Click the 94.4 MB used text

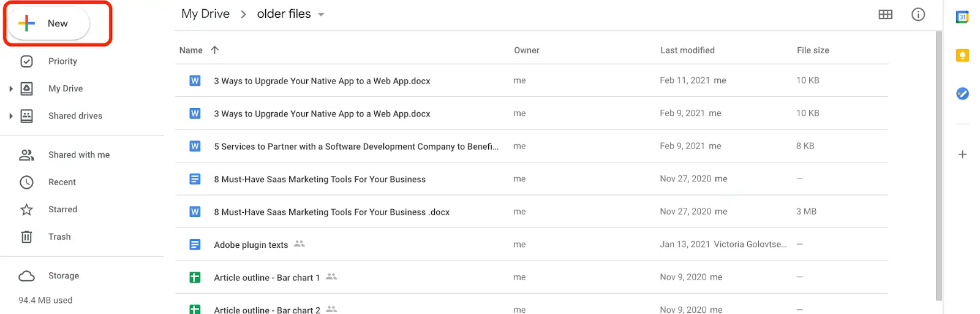pos(45,301)
